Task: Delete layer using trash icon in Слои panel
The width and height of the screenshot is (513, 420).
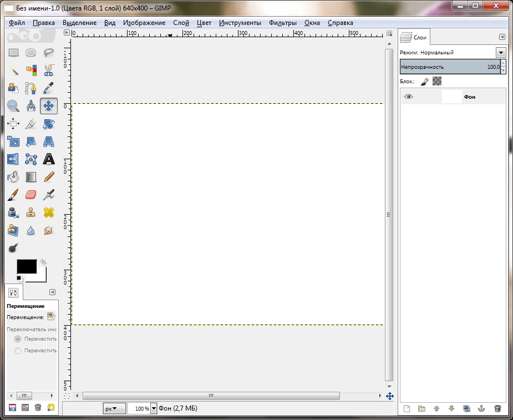Action: [497, 409]
